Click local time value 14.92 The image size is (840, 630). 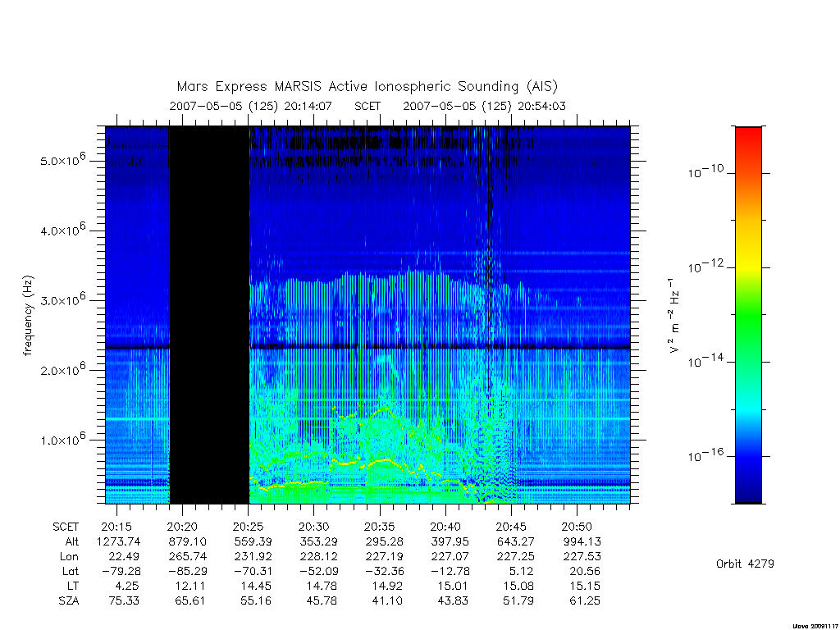[387, 586]
